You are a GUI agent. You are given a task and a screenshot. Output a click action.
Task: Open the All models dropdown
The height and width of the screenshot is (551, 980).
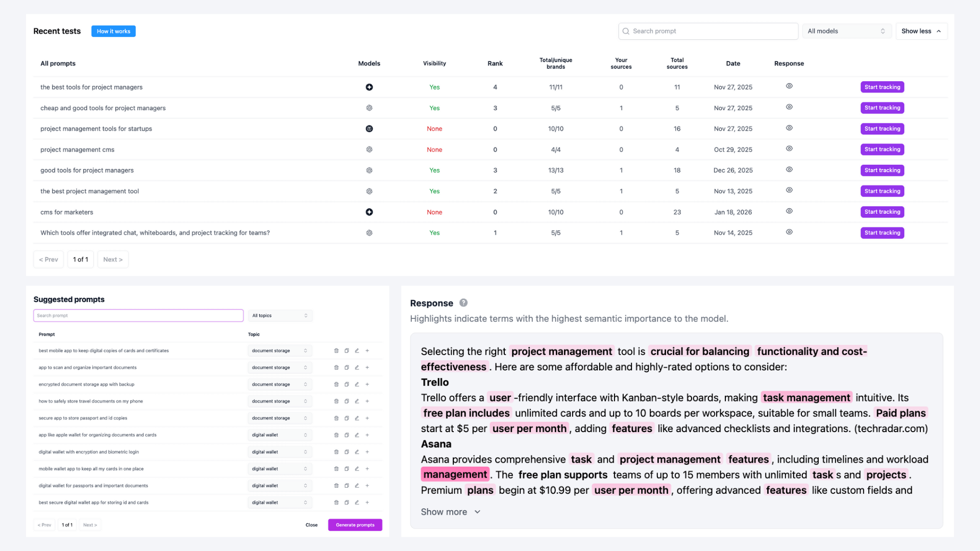click(x=846, y=31)
